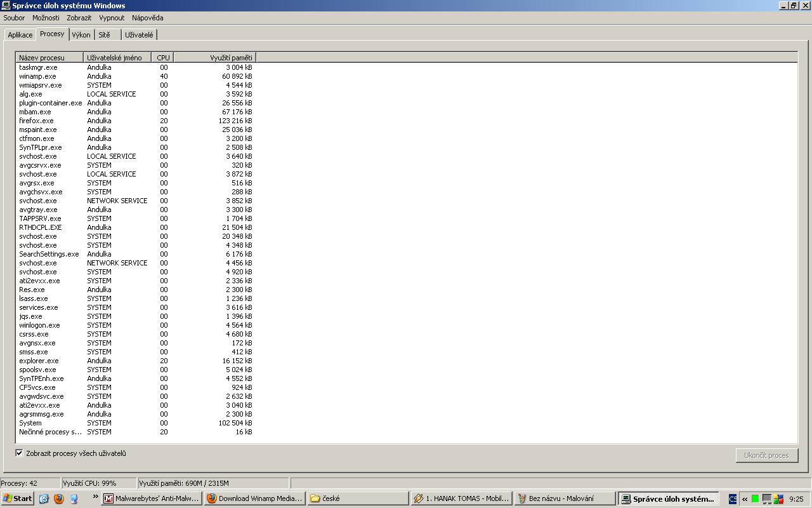Switch to the Výkon tab
The width and height of the screenshot is (812, 508).
coord(81,35)
